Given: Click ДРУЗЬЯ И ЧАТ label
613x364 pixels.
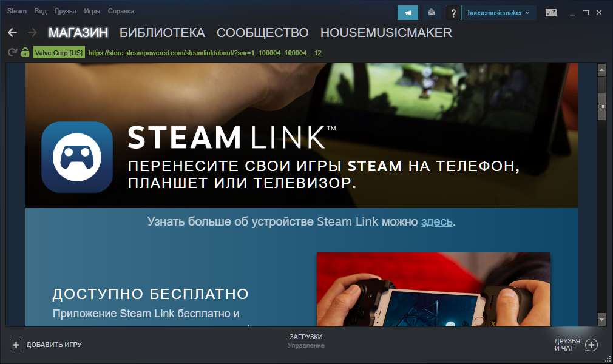Looking at the screenshot, I should (567, 345).
